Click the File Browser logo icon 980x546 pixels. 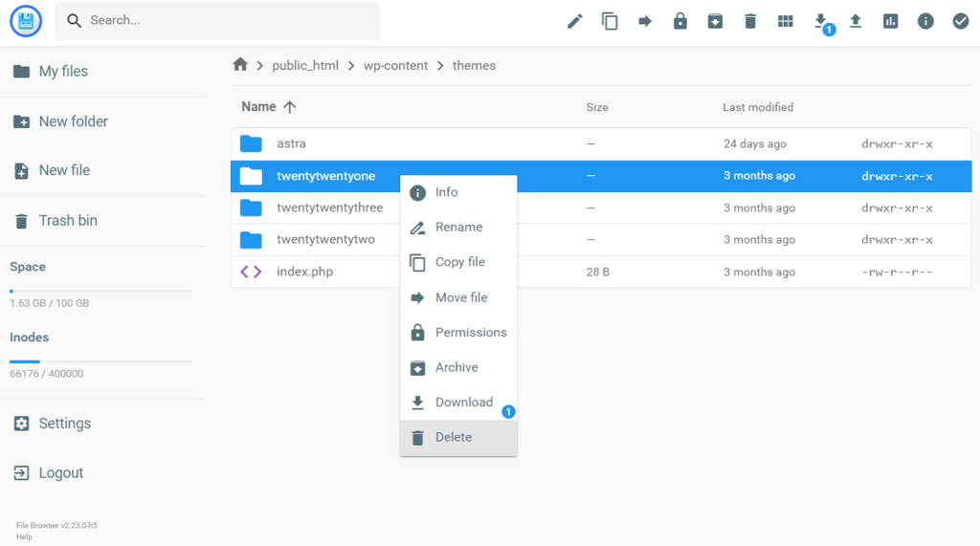coord(26,21)
